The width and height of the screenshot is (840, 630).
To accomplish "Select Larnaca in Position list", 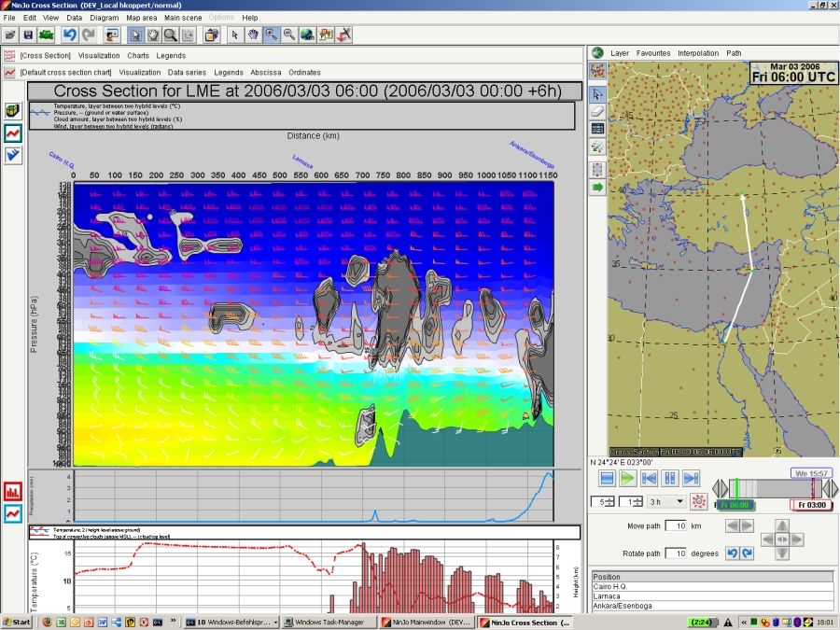I will [712, 596].
